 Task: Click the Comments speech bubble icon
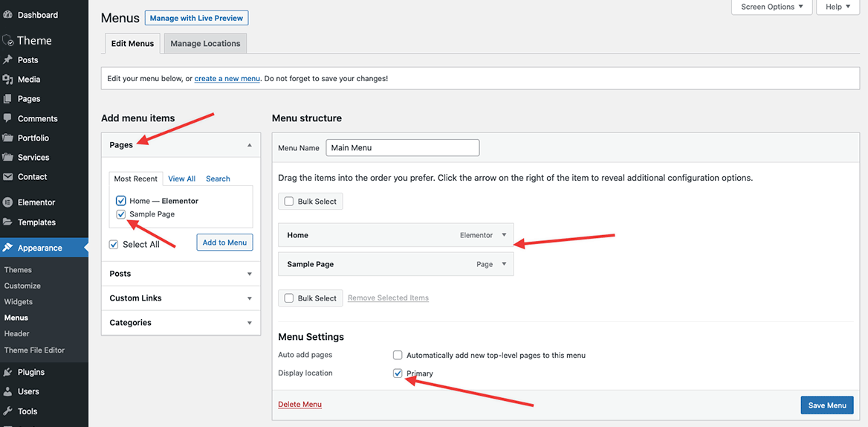pos(7,118)
